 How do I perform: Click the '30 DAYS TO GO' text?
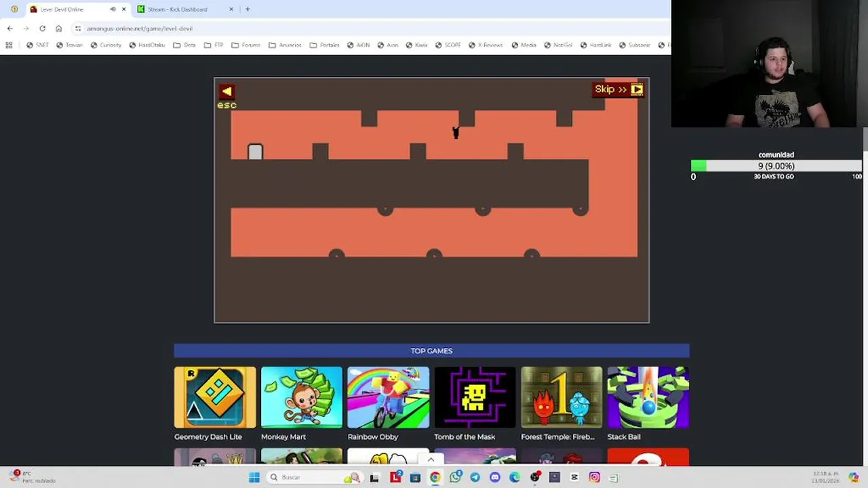click(774, 176)
